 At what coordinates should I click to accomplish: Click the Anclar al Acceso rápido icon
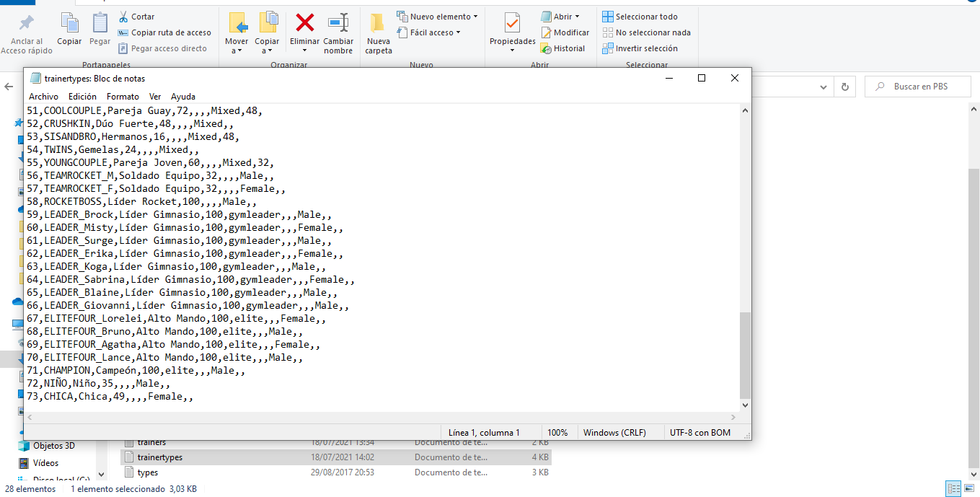click(27, 23)
